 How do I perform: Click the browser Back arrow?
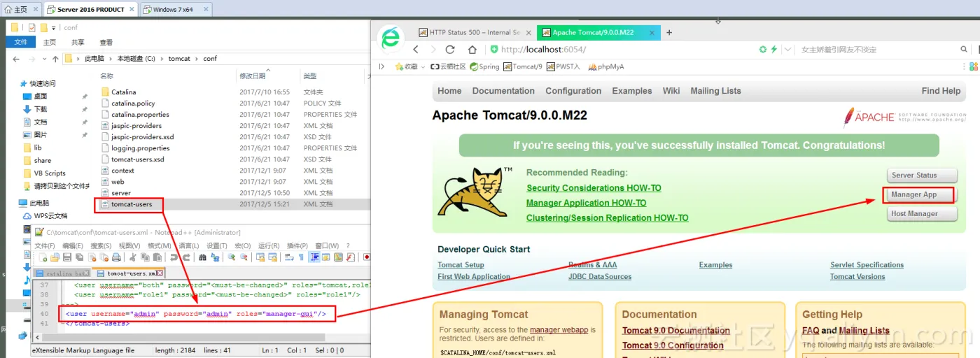[x=416, y=50]
